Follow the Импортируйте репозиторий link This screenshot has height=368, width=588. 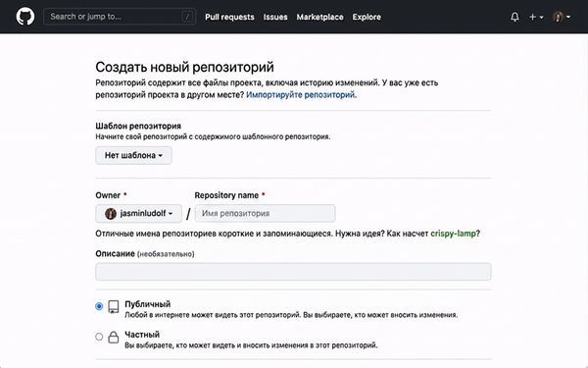click(x=301, y=94)
